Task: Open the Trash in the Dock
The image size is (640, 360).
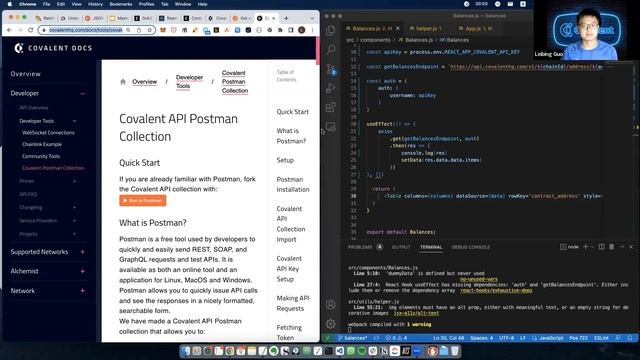Action: pos(455,351)
